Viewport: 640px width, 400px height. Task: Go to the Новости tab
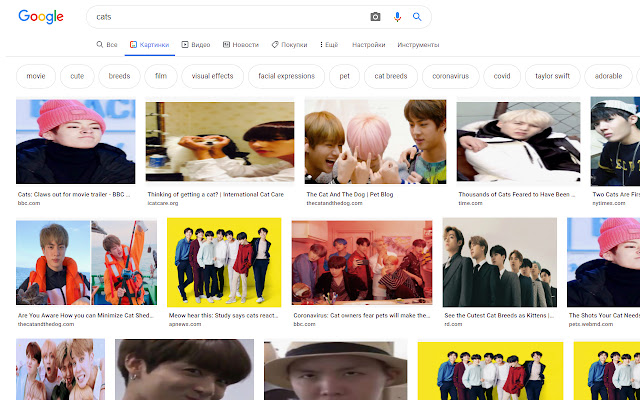(x=241, y=45)
